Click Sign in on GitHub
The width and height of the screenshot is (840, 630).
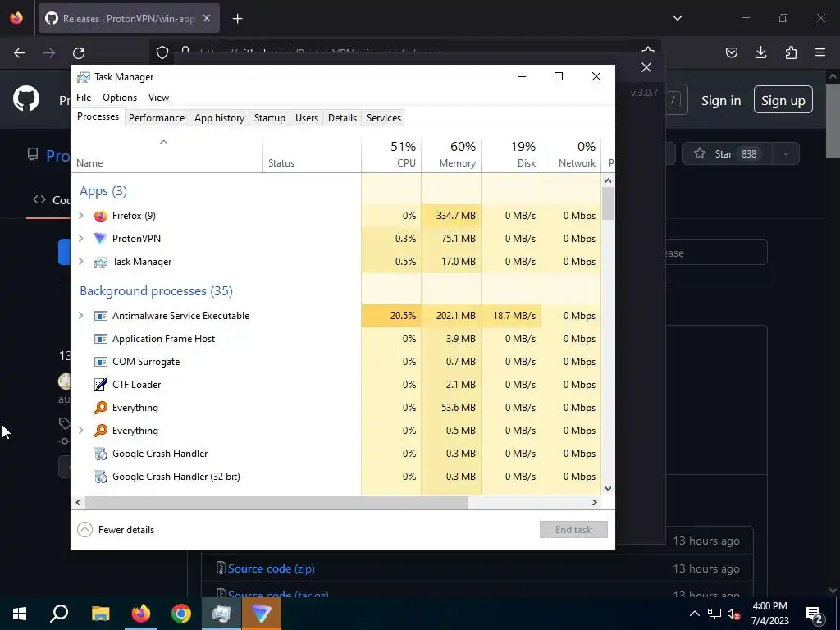point(721,100)
